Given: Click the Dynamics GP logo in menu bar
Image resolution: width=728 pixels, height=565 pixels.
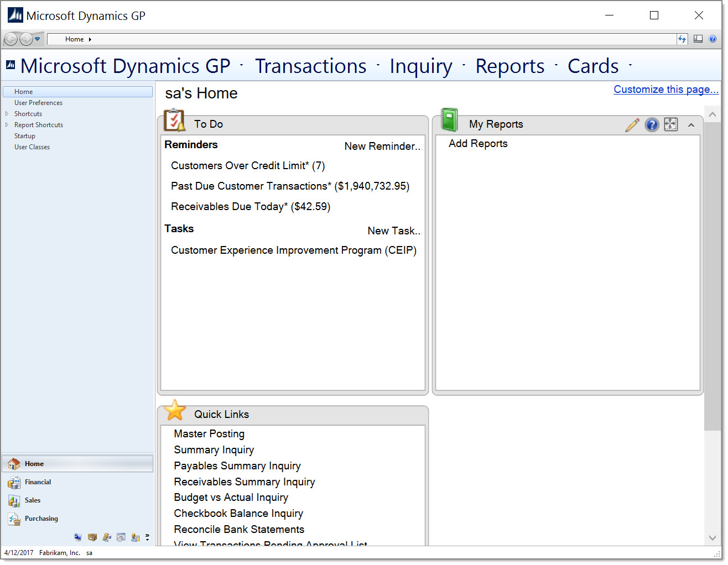Looking at the screenshot, I should 11,65.
